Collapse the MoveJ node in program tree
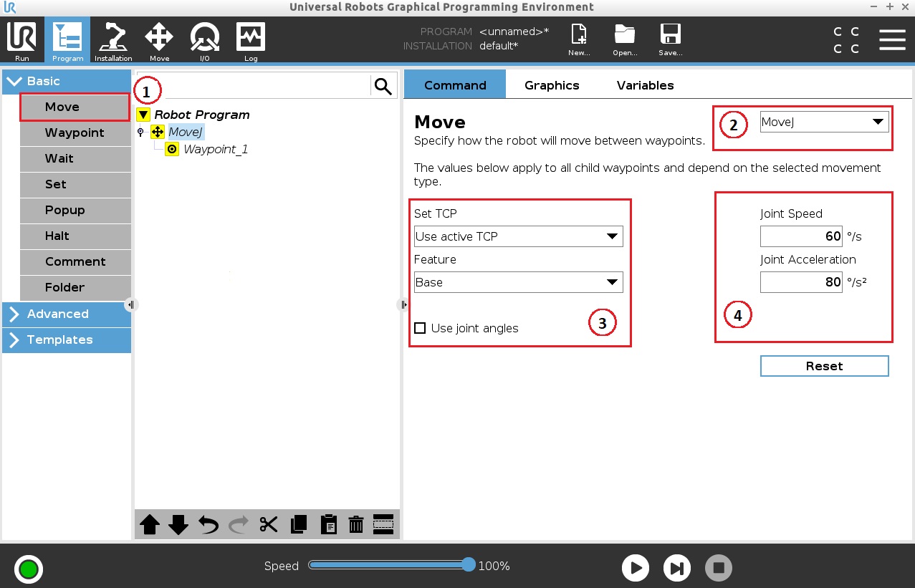915x588 pixels. [x=140, y=132]
